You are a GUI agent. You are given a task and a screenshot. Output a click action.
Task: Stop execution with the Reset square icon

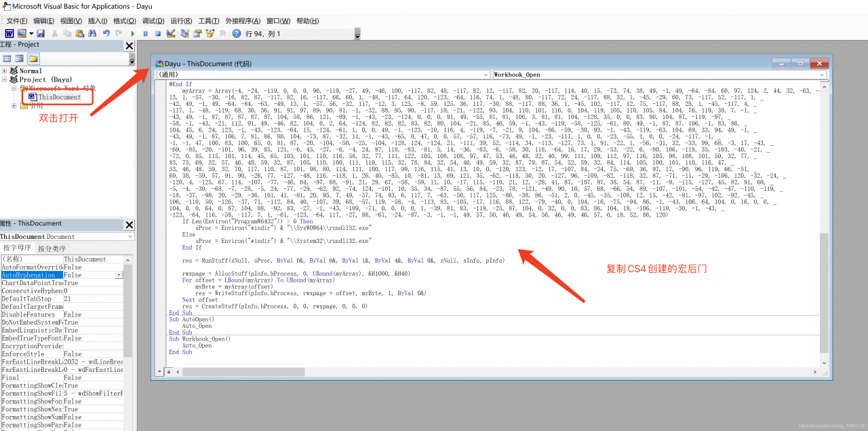pyautogui.click(x=158, y=33)
